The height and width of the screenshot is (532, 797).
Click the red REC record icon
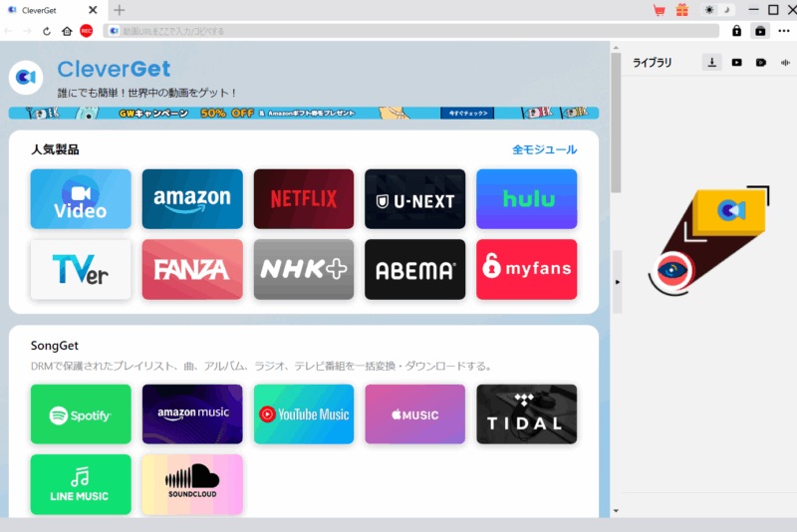click(87, 31)
